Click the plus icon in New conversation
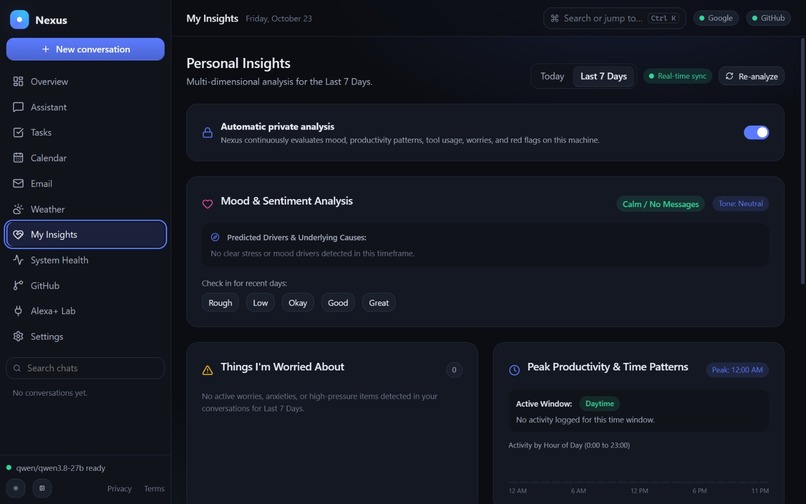 click(x=46, y=49)
